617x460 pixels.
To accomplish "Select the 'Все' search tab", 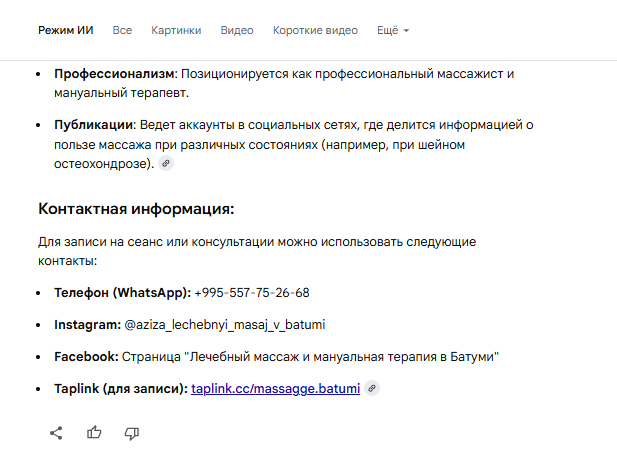I will point(122,31).
